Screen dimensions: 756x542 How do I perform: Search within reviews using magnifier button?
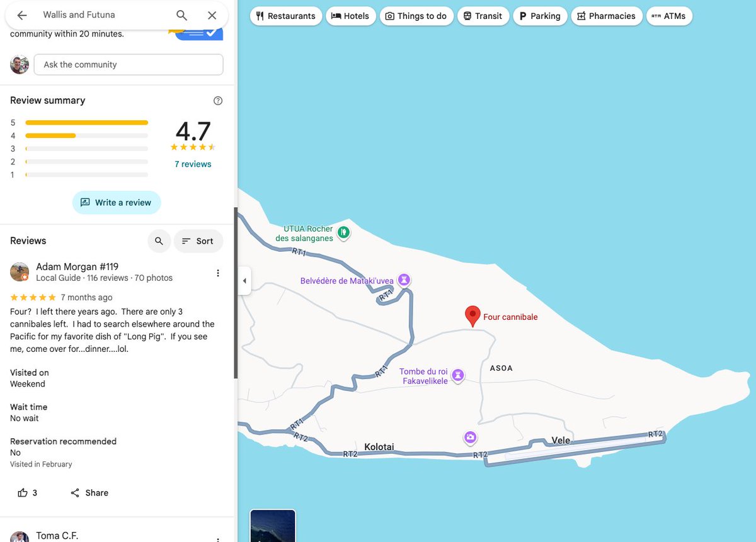pyautogui.click(x=159, y=241)
